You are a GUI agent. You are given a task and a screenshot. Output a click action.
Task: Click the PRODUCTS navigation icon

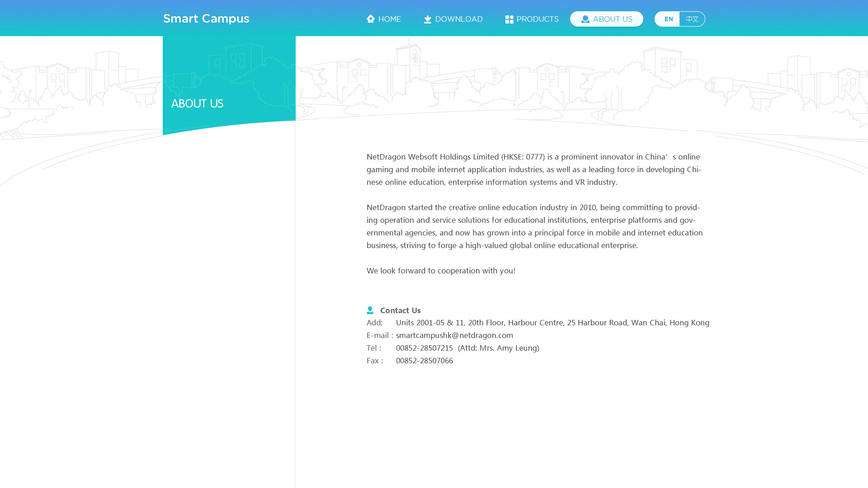click(x=509, y=19)
